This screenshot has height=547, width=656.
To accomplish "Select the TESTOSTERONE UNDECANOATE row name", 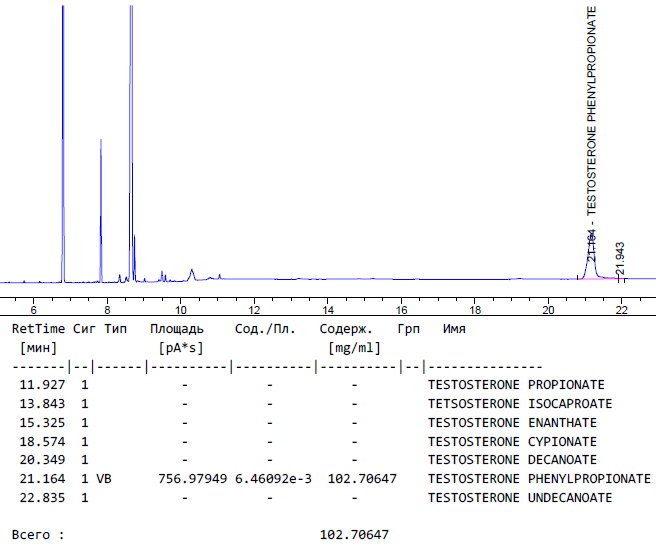I will point(520,498).
